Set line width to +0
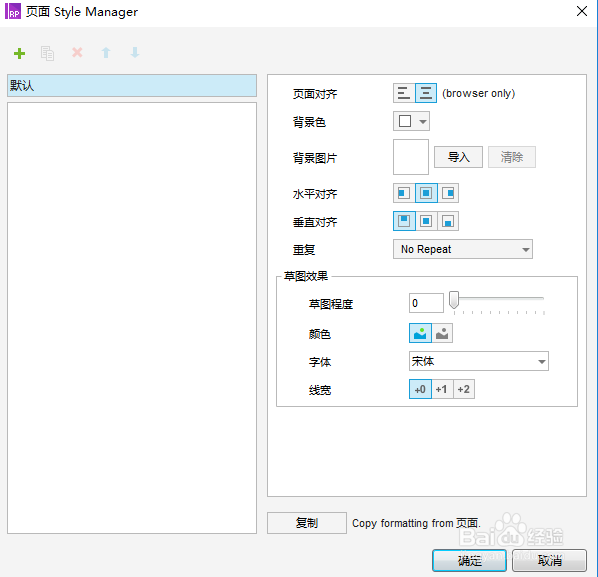The height and width of the screenshot is (577, 598). click(420, 389)
